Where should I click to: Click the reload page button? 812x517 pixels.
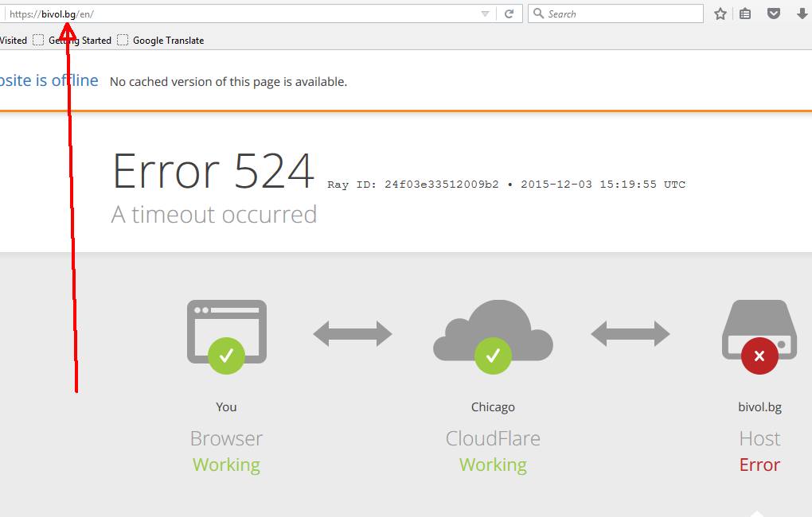509,14
